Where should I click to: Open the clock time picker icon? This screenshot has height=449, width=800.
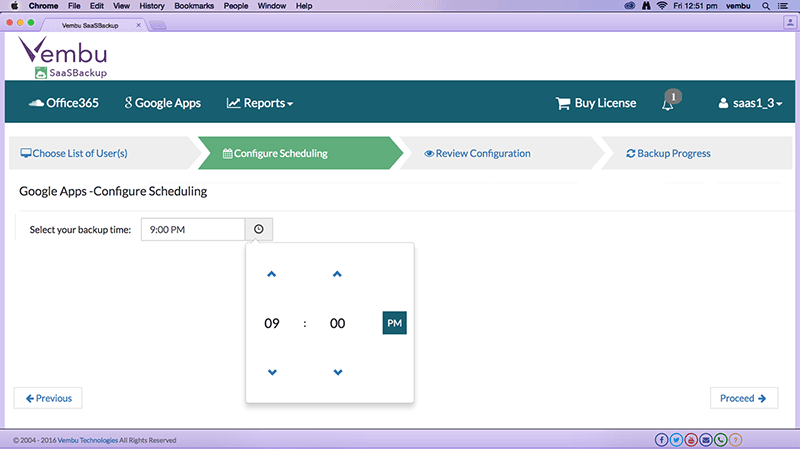pyautogui.click(x=259, y=229)
